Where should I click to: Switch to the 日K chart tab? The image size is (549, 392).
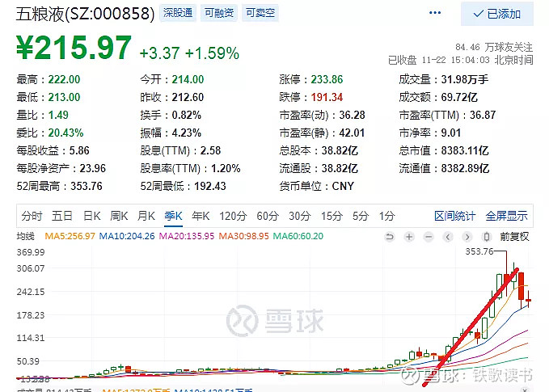click(x=91, y=216)
